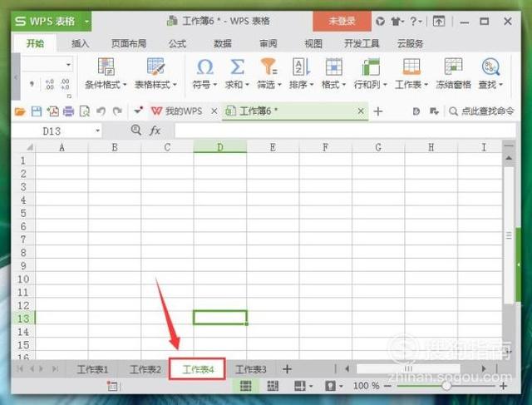
Task: Click the vertical scrollbar up arrow
Action: (509, 158)
